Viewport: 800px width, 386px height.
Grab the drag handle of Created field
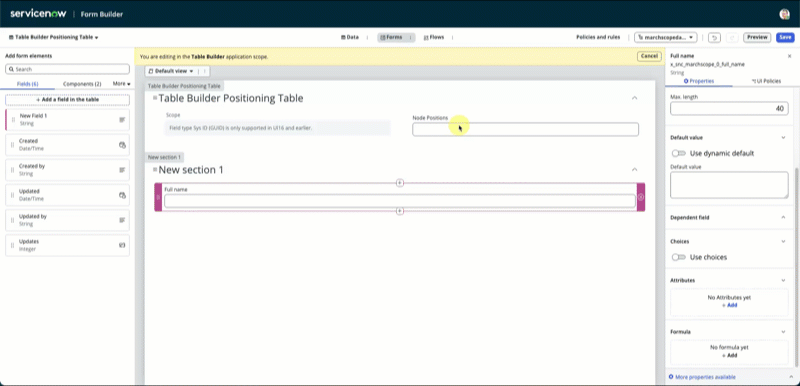(x=13, y=145)
